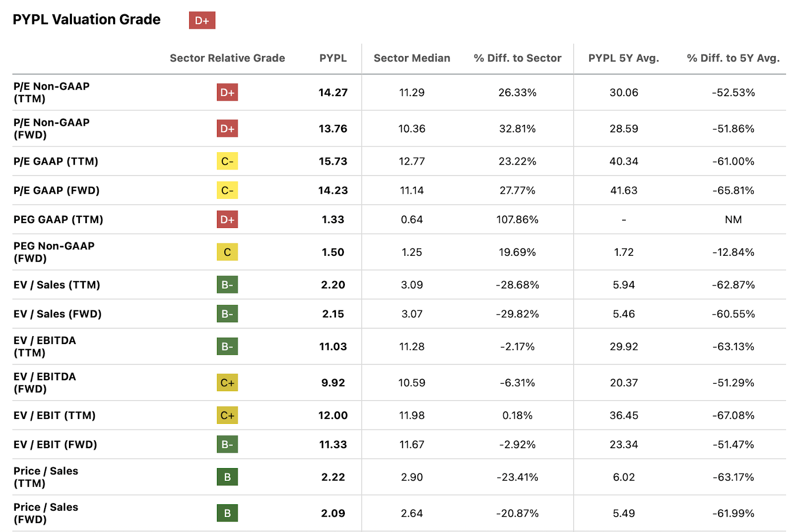Click the Sector Median column header

412,58
